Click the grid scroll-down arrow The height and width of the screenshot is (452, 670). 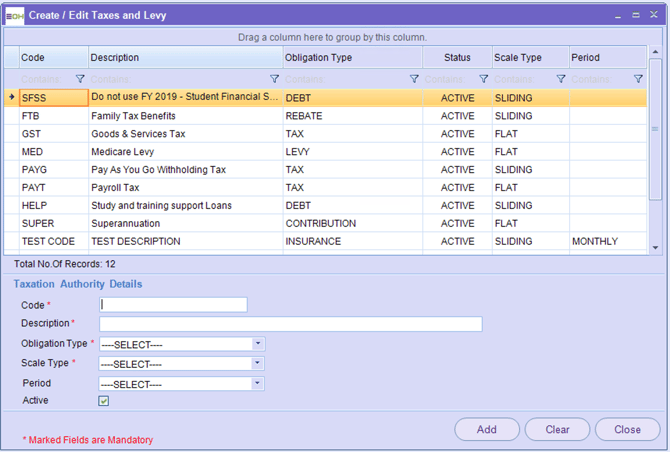(x=655, y=247)
